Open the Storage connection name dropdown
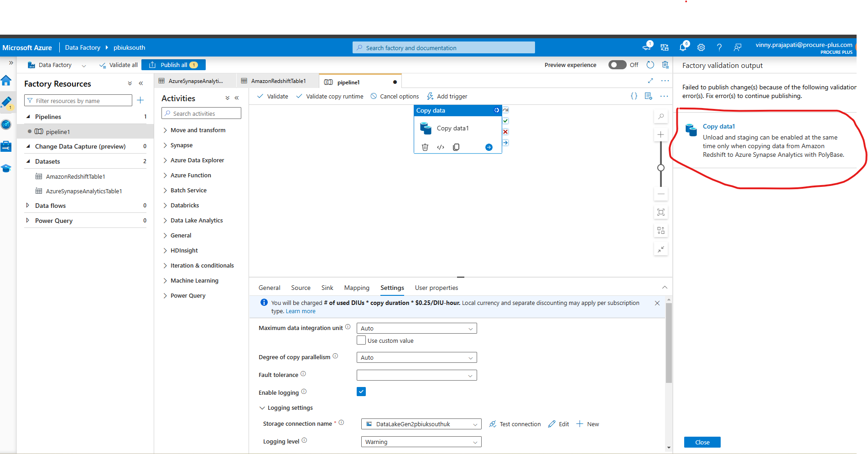The height and width of the screenshot is (454, 868). tap(421, 424)
